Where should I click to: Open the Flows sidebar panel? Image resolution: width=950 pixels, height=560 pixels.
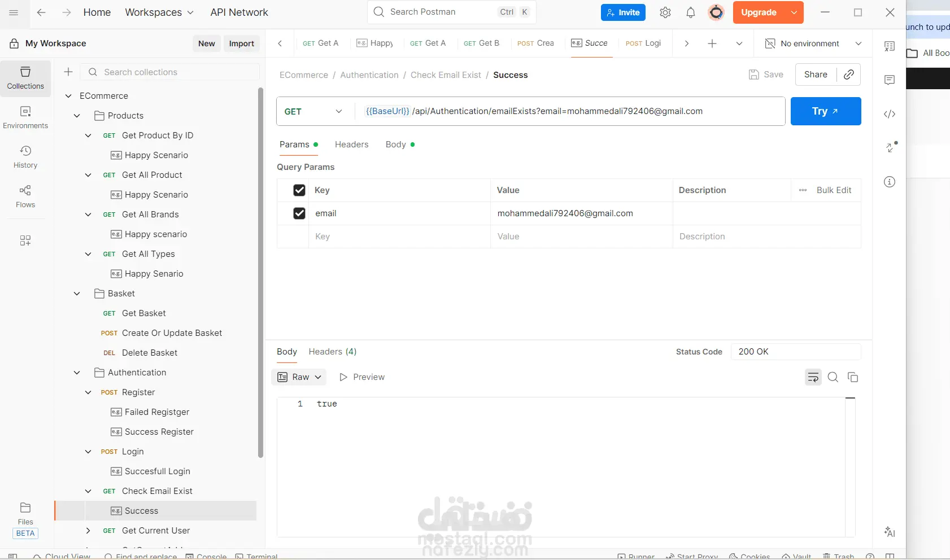[25, 196]
